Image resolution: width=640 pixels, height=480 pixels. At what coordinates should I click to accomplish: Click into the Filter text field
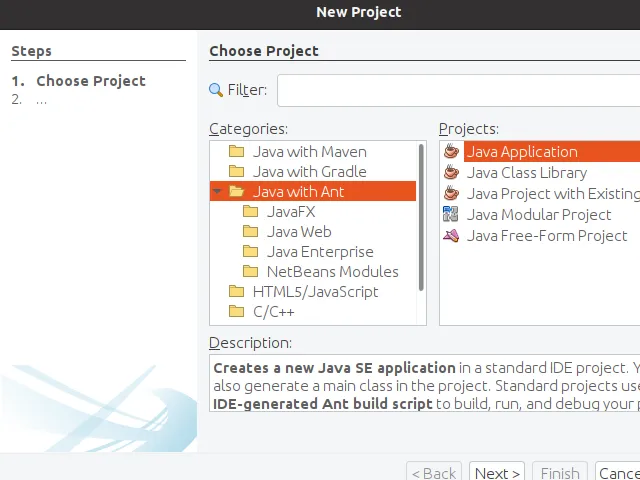[x=458, y=90]
